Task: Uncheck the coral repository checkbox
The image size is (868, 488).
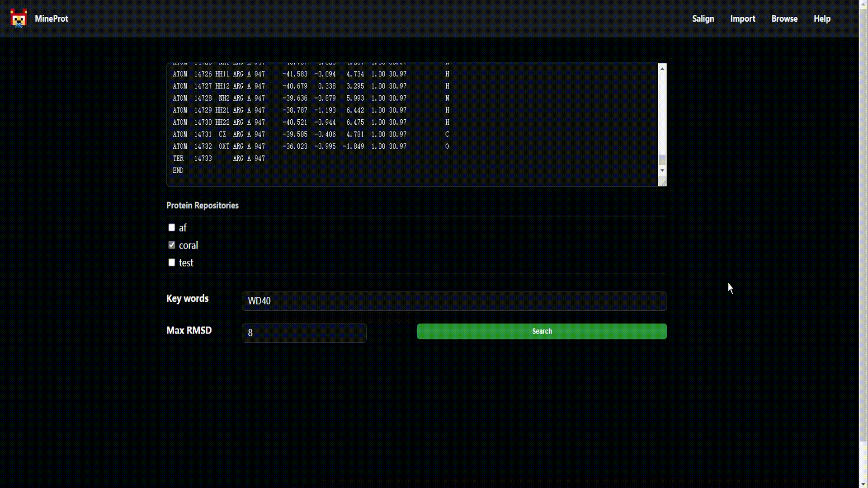Action: coord(172,245)
